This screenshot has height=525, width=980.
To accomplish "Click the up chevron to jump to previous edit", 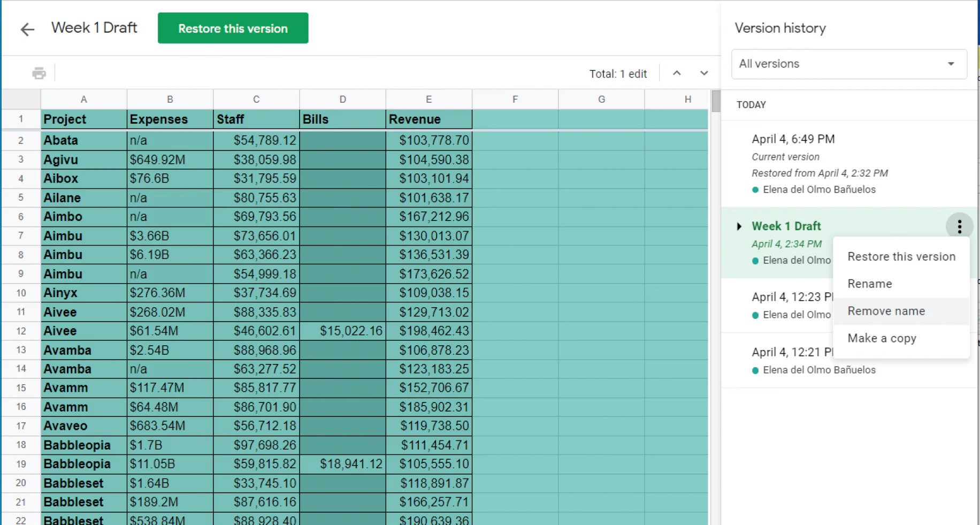I will pos(677,73).
